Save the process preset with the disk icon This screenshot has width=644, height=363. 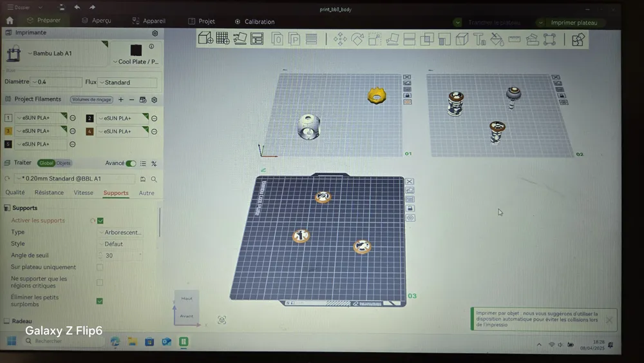[143, 179]
